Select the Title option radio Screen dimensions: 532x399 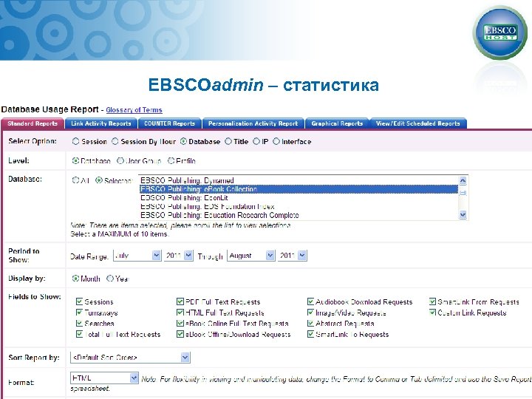click(228, 141)
